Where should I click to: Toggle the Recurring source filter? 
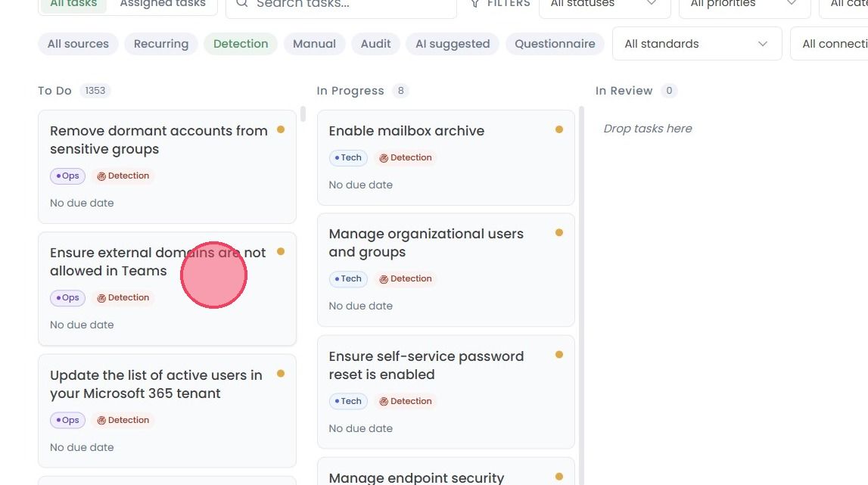(161, 44)
